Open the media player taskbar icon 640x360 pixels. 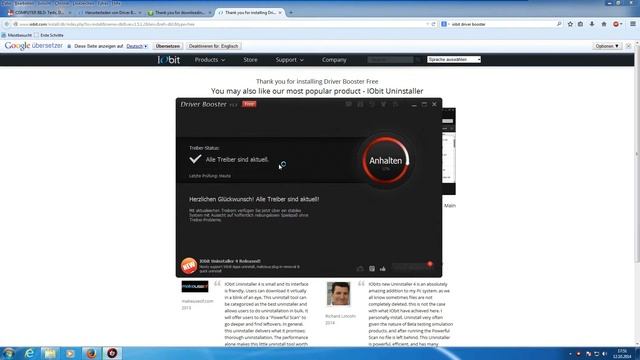71,353
